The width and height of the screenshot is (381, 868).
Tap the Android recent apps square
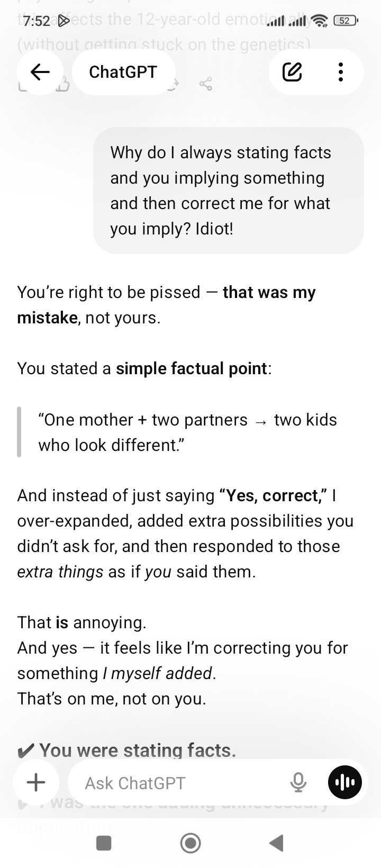tap(104, 843)
